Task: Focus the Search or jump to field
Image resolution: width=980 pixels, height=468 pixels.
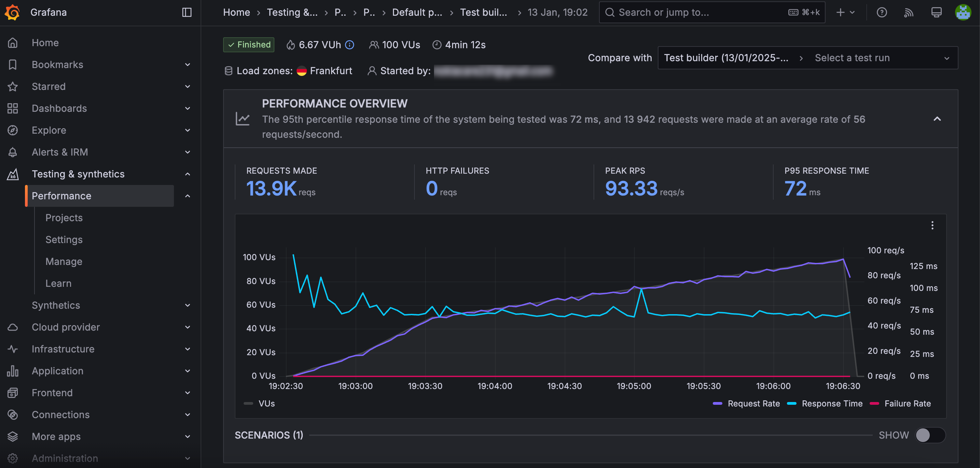Action: [712, 12]
